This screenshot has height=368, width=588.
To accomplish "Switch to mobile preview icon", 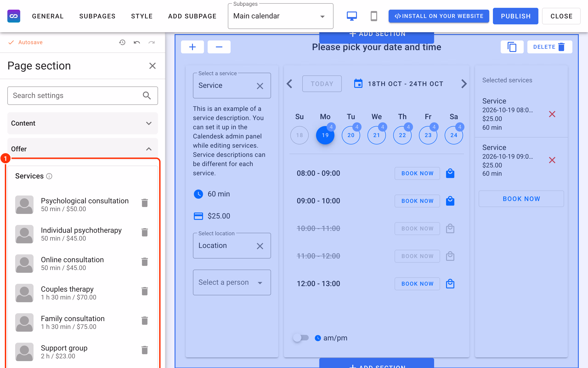I will click(x=374, y=16).
